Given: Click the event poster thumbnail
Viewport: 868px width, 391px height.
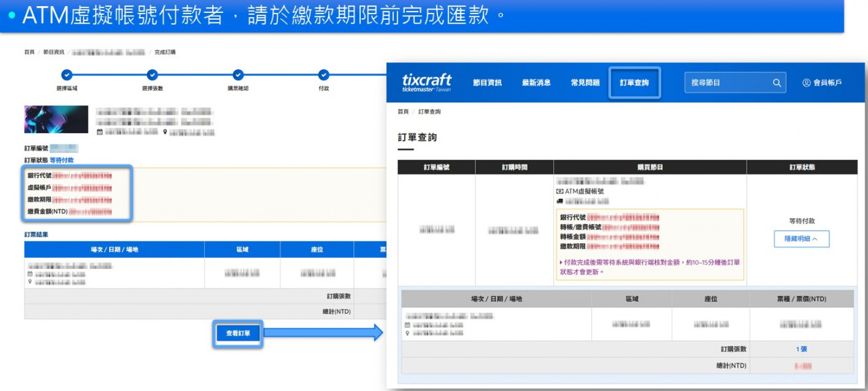Looking at the screenshot, I should tap(56, 119).
